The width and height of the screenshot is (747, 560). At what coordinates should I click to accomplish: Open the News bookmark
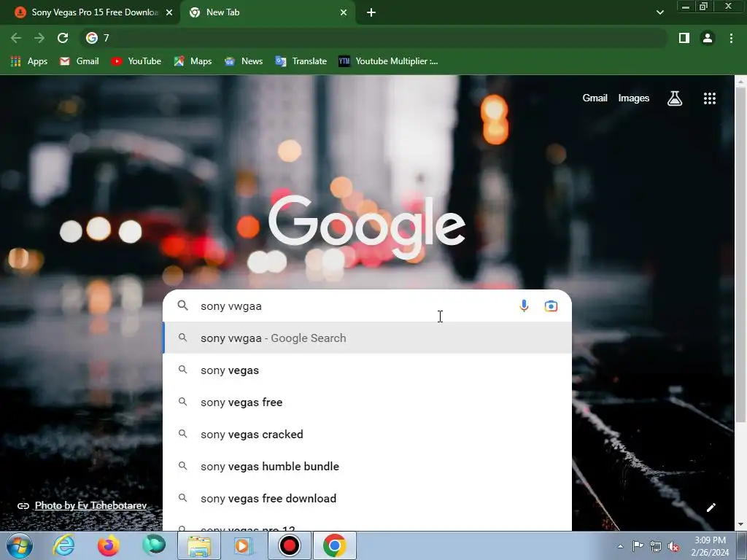pyautogui.click(x=244, y=61)
